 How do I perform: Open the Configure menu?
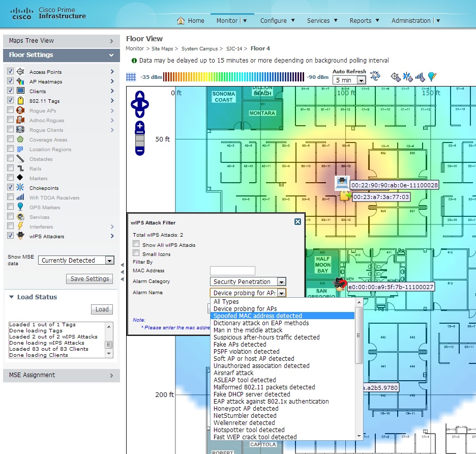tap(277, 21)
